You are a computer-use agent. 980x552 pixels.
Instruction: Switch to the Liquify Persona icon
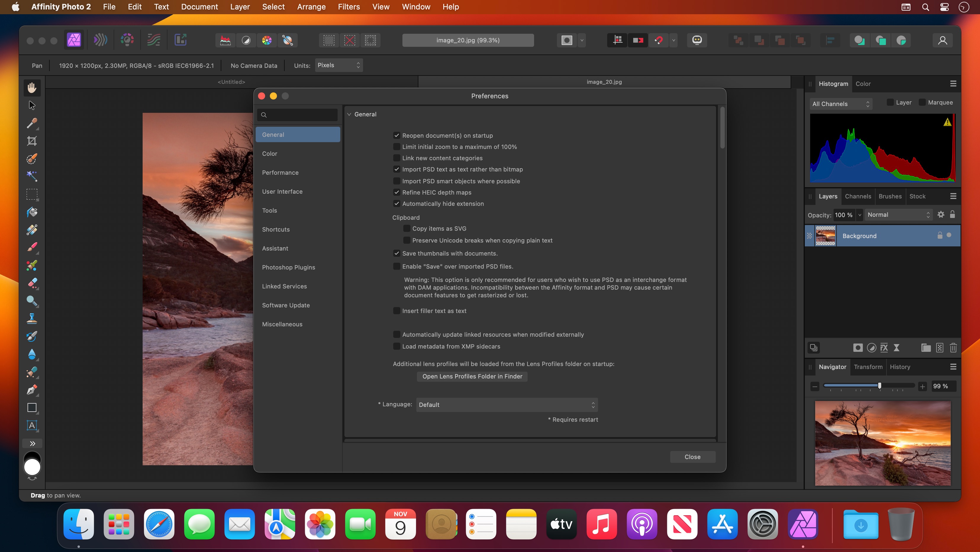point(100,40)
